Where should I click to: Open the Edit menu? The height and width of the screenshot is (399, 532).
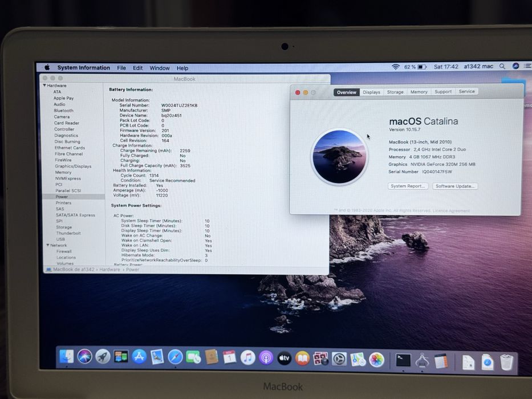[x=137, y=68]
